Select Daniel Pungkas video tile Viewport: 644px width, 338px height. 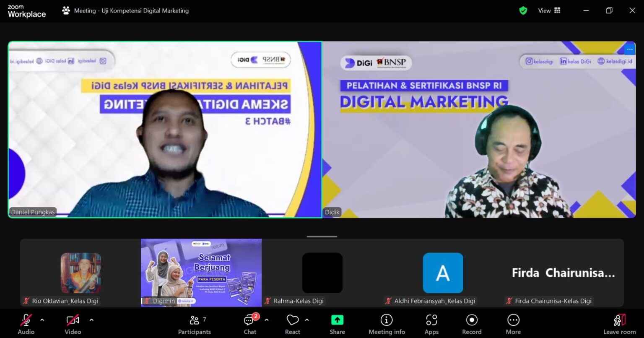coord(165,130)
